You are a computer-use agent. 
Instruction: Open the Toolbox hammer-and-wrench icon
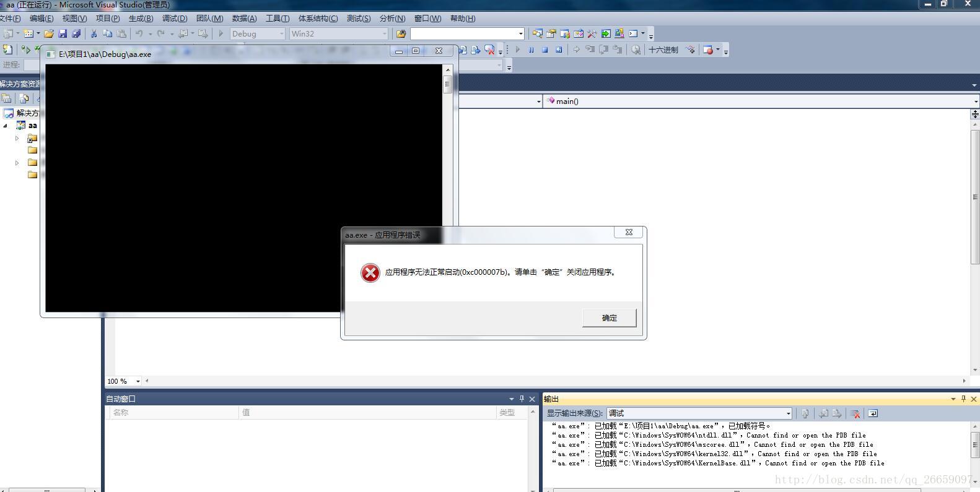coord(592,33)
